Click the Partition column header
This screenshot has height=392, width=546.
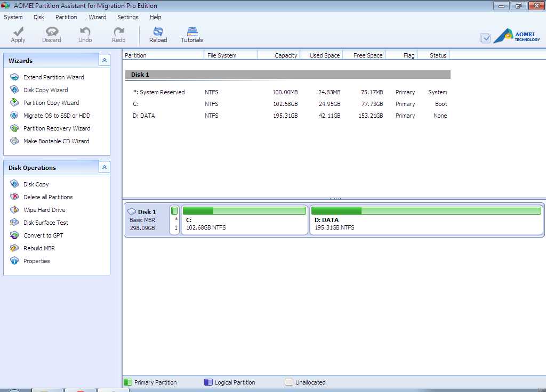(x=163, y=55)
